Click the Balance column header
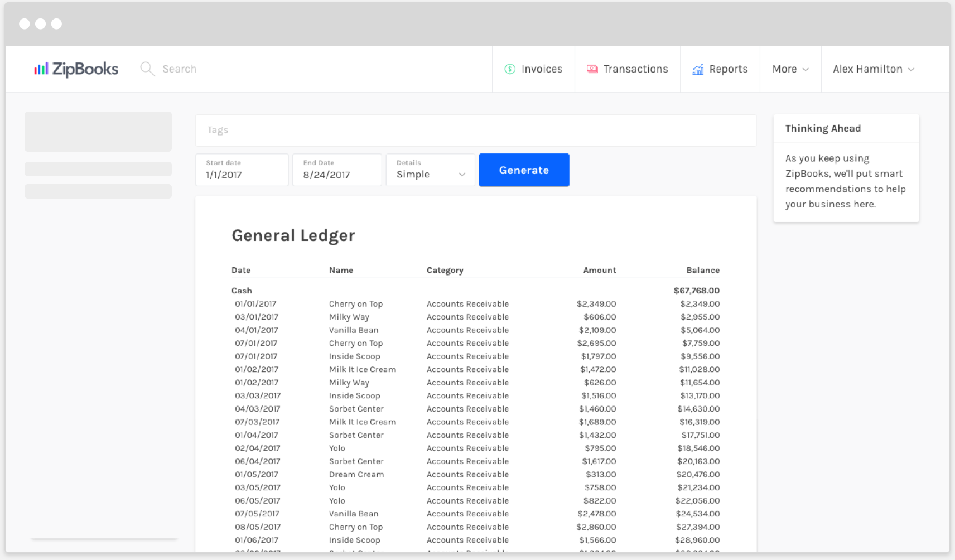Viewport: 955px width, 560px height. 702,271
